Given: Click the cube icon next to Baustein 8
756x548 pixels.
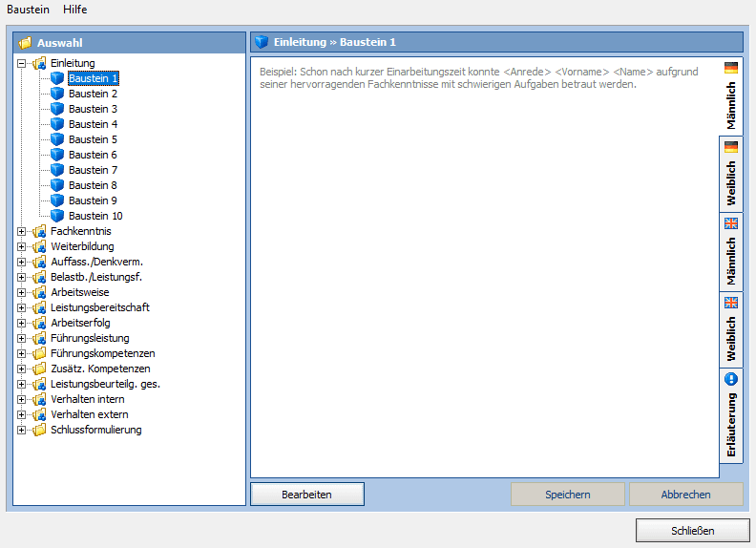Looking at the screenshot, I should (57, 185).
